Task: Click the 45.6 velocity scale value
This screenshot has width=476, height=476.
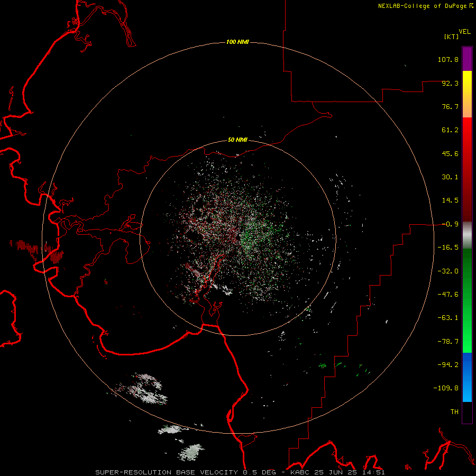Action: [x=450, y=153]
